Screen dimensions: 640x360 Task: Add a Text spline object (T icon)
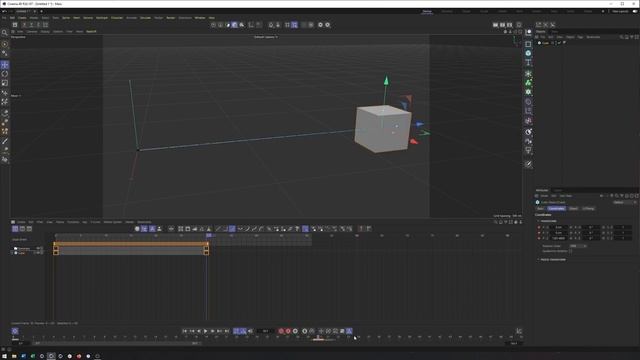pyautogui.click(x=528, y=62)
